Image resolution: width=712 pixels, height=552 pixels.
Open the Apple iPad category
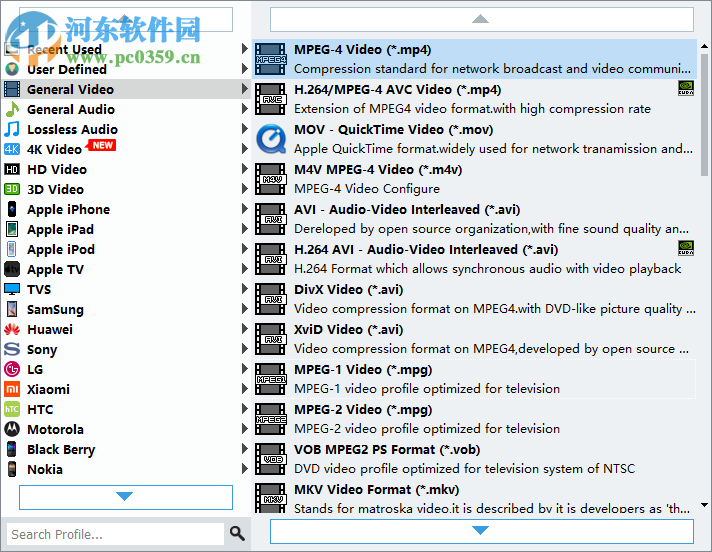pyautogui.click(x=127, y=229)
